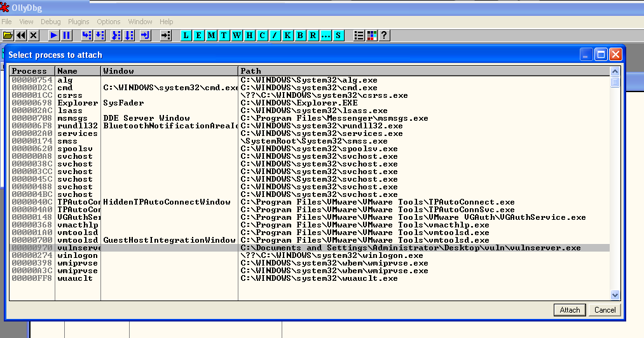Image resolution: width=644 pixels, height=338 pixels.
Task: Show Call stack with K button
Action: 288,36
